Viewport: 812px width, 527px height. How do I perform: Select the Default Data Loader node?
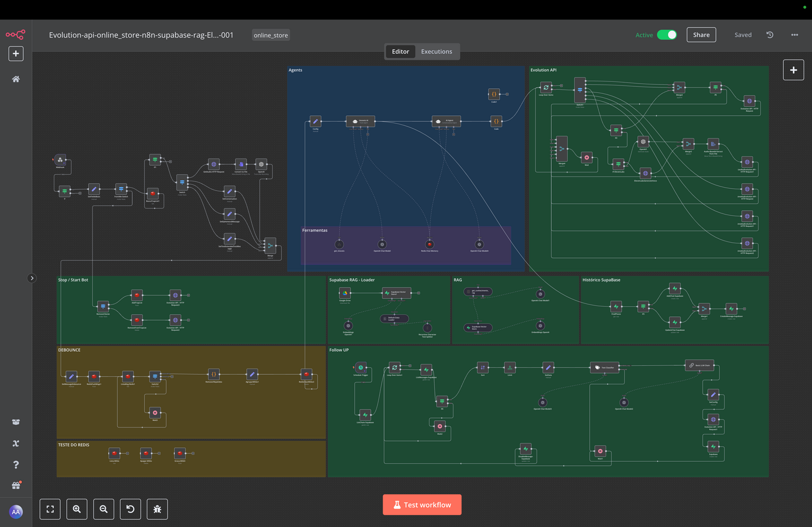394,319
